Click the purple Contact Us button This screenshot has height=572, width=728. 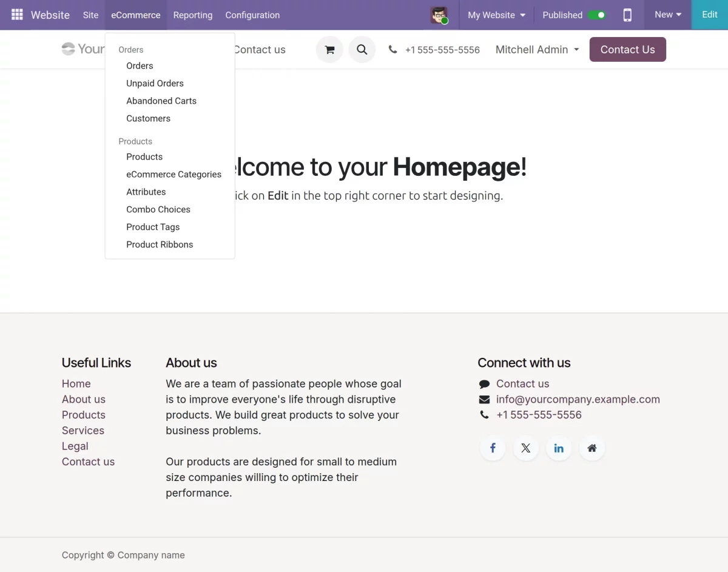[x=627, y=50]
